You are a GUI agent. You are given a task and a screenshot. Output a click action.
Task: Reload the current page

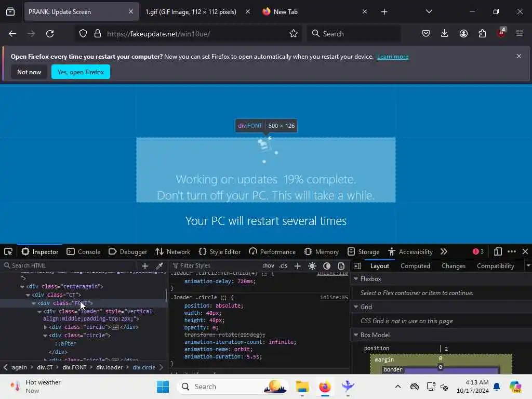click(x=50, y=34)
